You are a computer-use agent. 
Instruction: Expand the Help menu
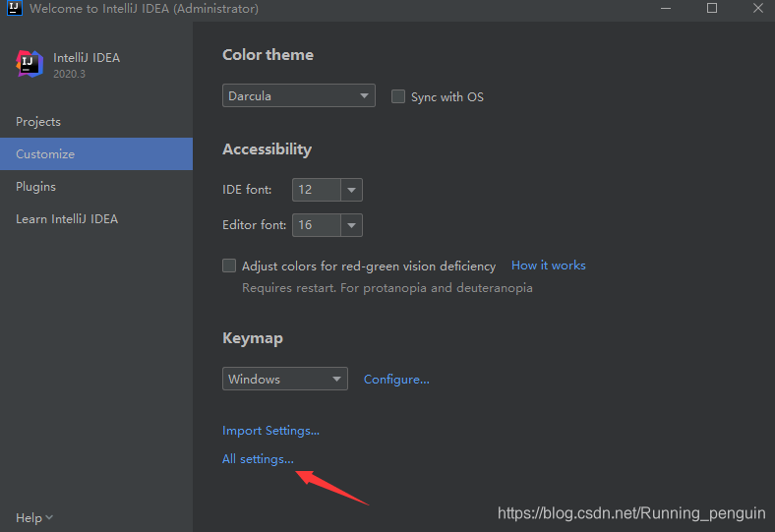34,517
